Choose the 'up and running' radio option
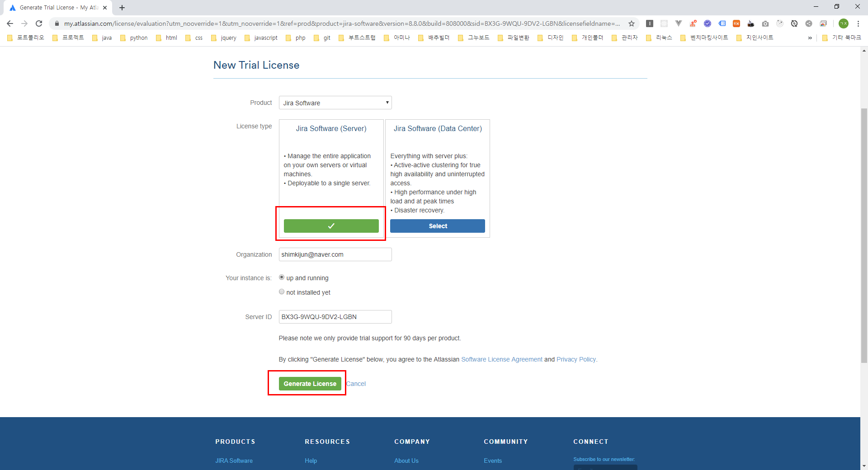The image size is (868, 470). pos(282,277)
